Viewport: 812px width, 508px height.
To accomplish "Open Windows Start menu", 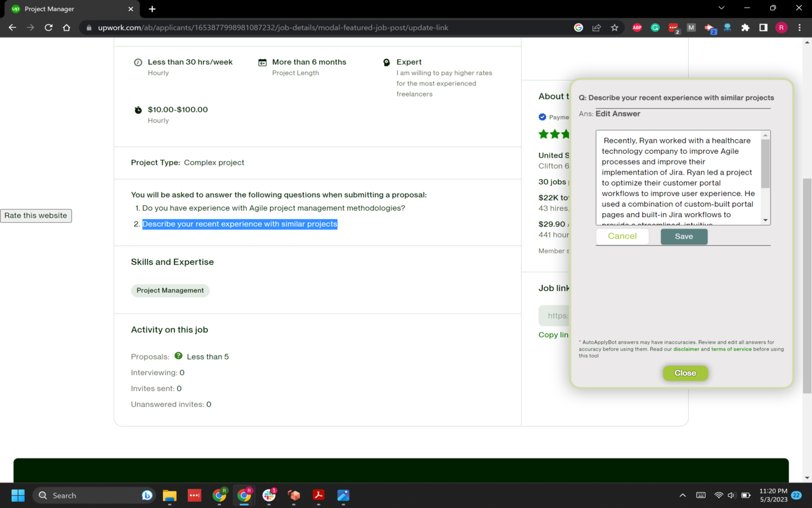I will (17, 495).
